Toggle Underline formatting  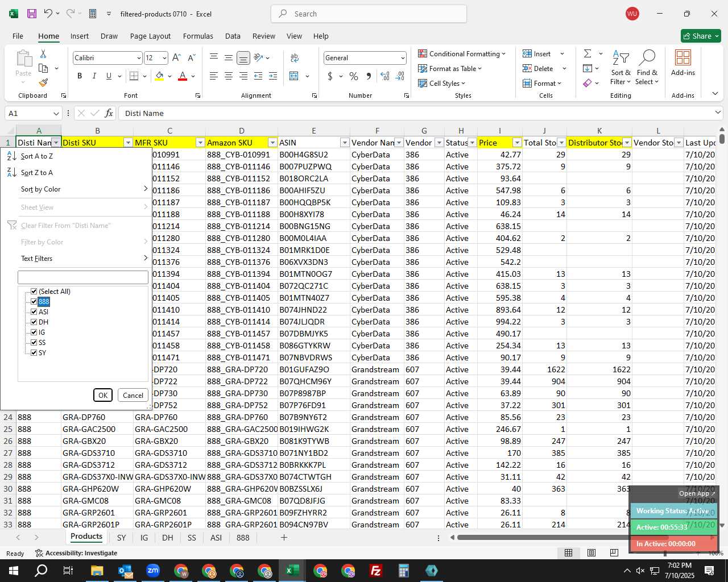click(x=109, y=76)
